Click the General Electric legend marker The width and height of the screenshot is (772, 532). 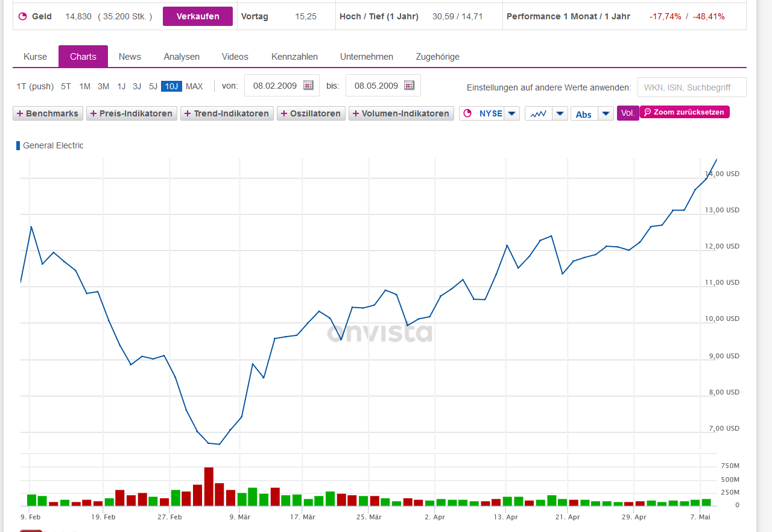coord(18,145)
